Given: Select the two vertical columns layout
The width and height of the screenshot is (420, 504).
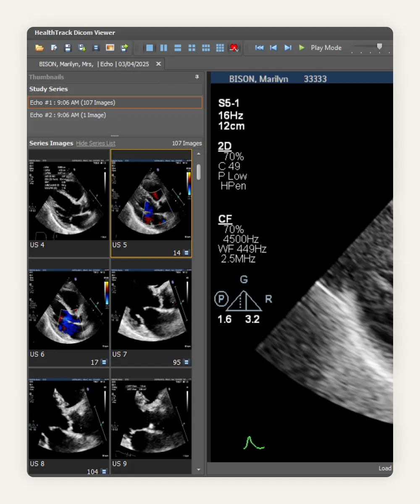Looking at the screenshot, I should point(164,48).
